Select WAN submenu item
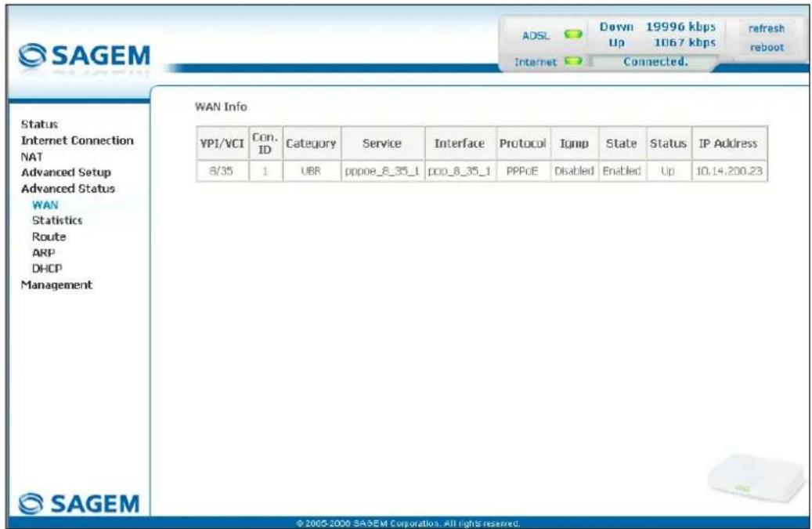The height and width of the screenshot is (529, 812). tap(45, 205)
